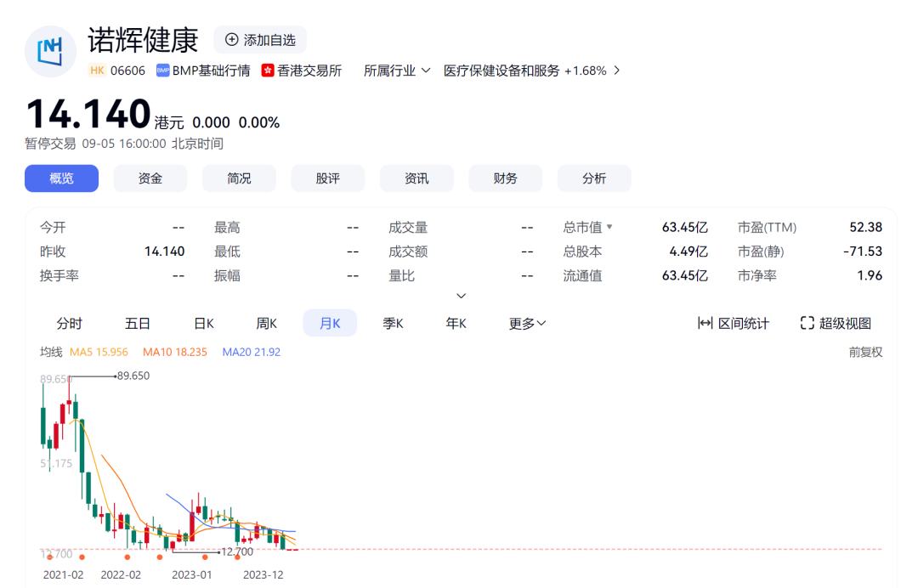Open the 财务 tab
Image resolution: width=918 pixels, height=588 pixels.
505,178
